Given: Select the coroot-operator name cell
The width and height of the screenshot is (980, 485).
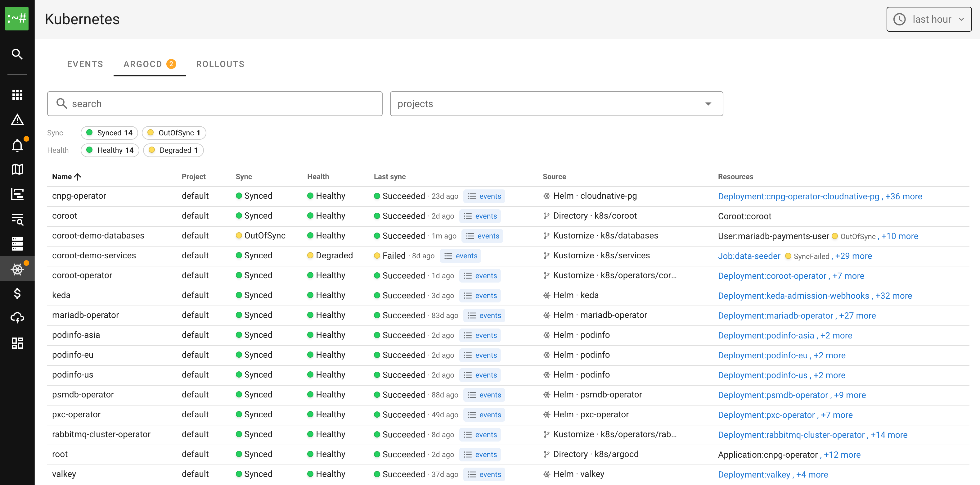Looking at the screenshot, I should 82,275.
